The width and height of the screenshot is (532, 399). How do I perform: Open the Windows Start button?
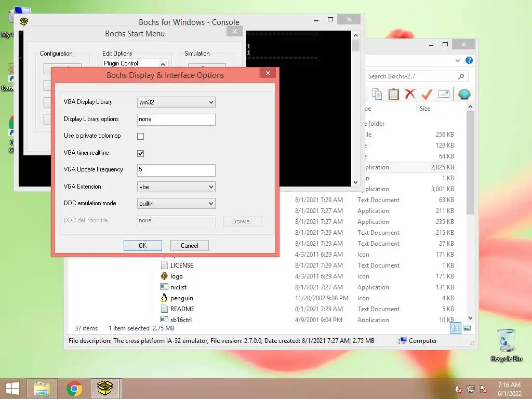click(12, 389)
